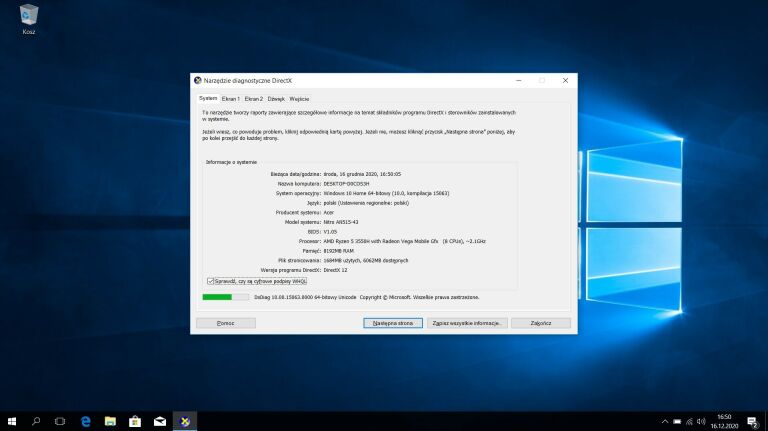Image resolution: width=768 pixels, height=431 pixels.
Task: Click the Acer system manufacturer value
Action: click(x=329, y=212)
